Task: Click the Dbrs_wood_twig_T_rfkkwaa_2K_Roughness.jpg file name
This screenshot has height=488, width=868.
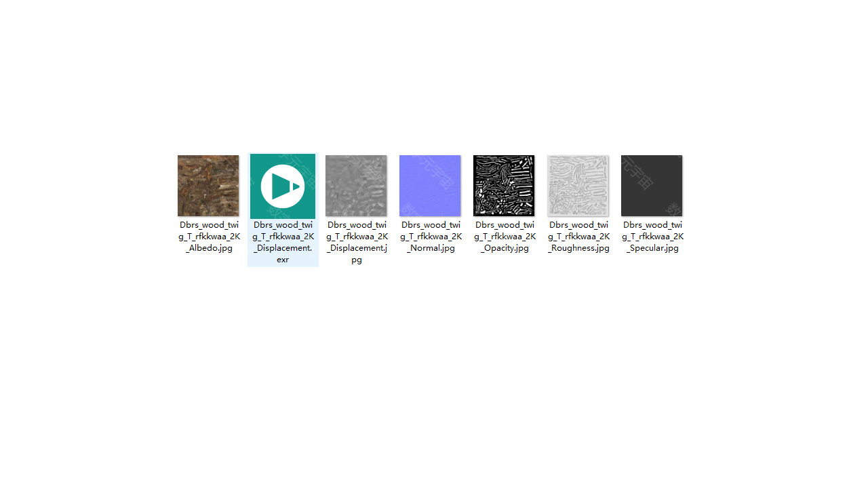Action: [578, 237]
